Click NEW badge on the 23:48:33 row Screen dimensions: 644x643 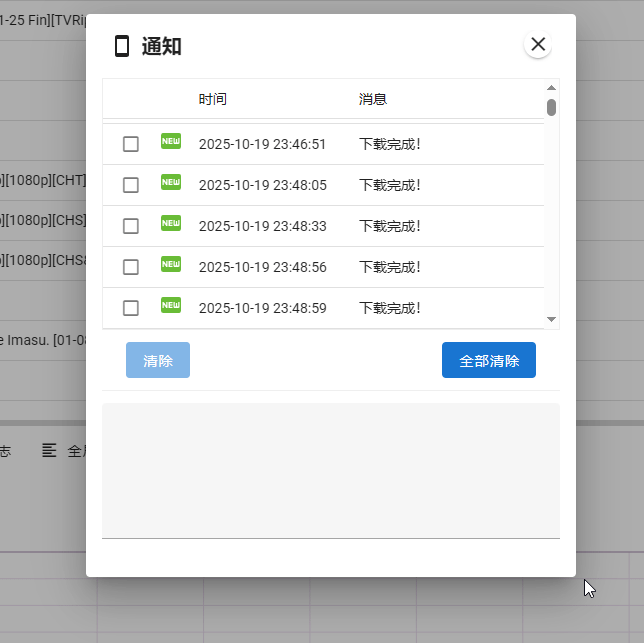[171, 223]
